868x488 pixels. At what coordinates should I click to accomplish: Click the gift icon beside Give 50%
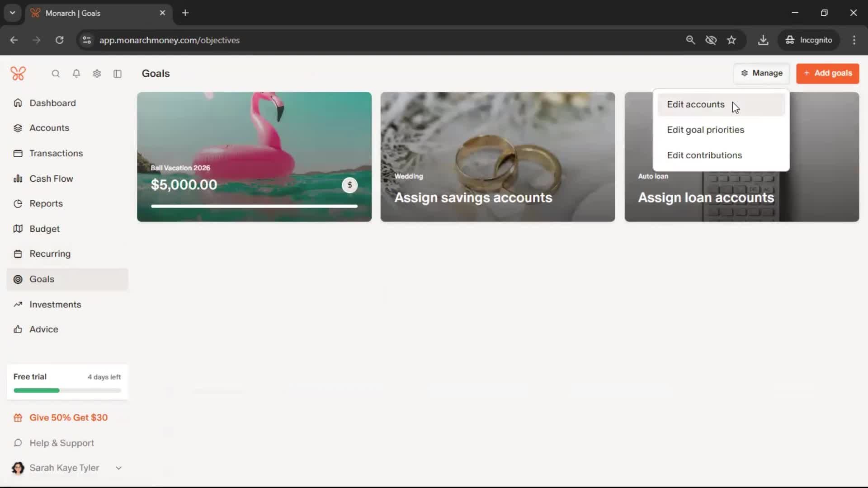tap(18, 418)
